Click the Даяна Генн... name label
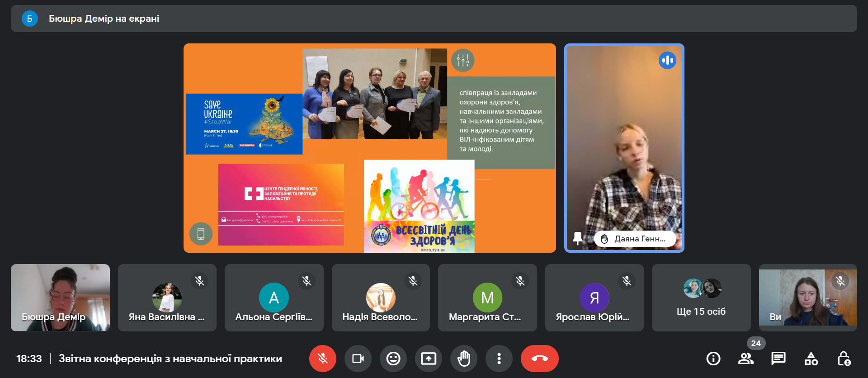This screenshot has height=378, width=868. 639,239
